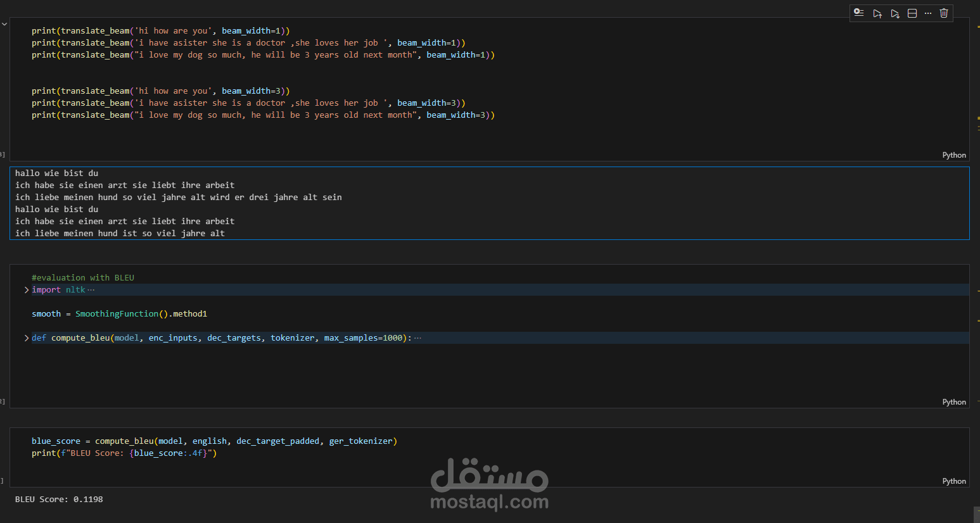The width and height of the screenshot is (980, 523).
Task: Run the cell by line
Action: (859, 13)
